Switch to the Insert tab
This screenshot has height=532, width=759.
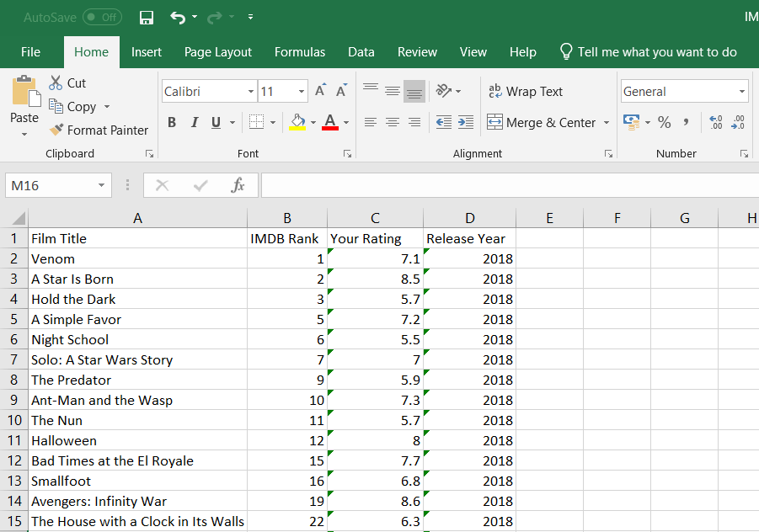pyautogui.click(x=147, y=51)
